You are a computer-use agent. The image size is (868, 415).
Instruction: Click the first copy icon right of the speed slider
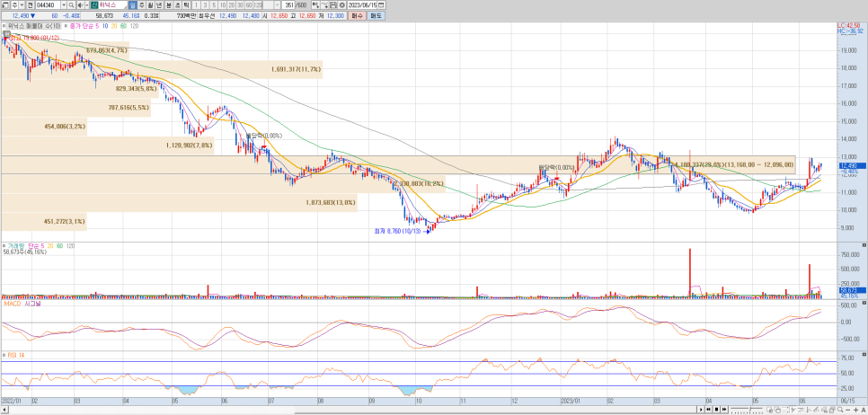point(769,410)
